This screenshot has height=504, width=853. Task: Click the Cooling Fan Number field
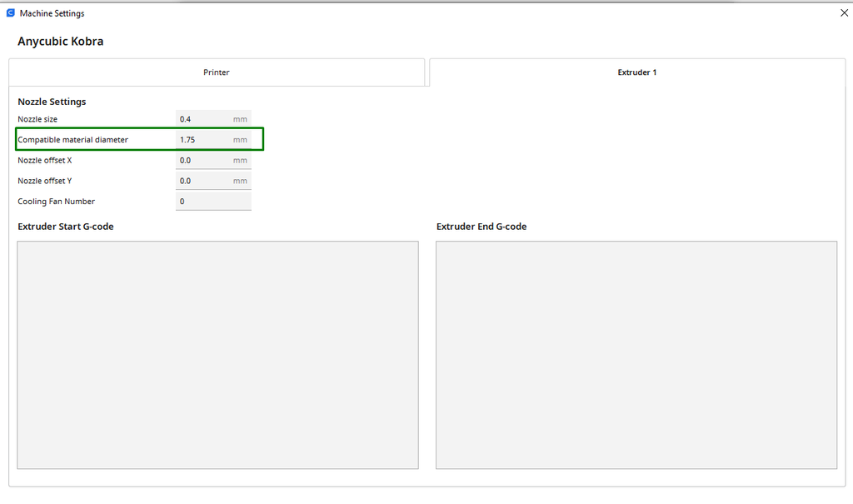pos(213,202)
